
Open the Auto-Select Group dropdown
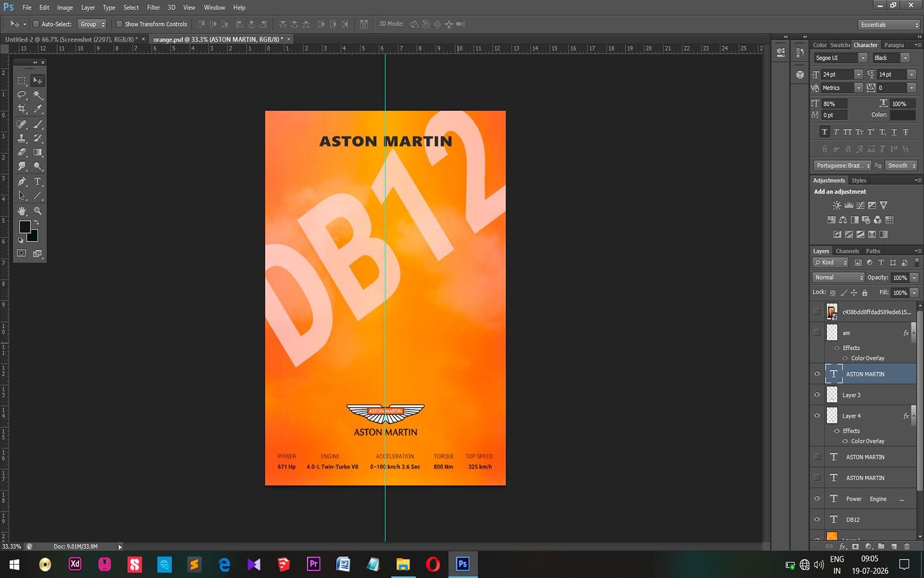(92, 24)
